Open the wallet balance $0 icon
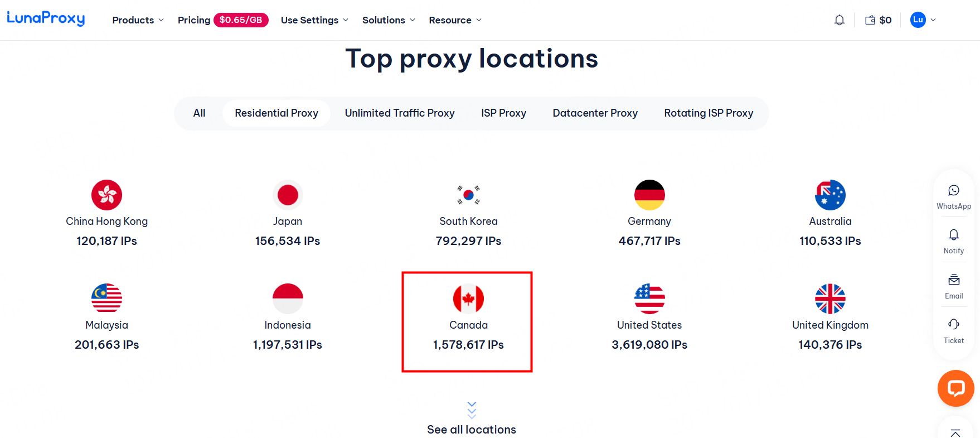The image size is (980, 438). tap(878, 20)
